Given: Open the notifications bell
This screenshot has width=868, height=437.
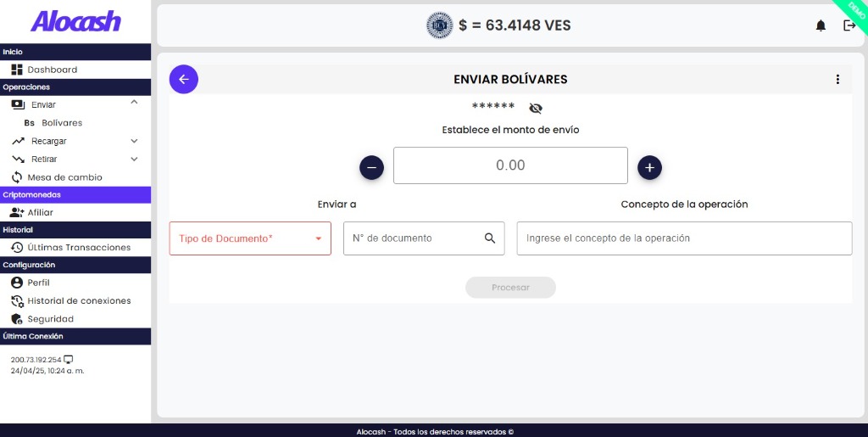Looking at the screenshot, I should pos(821,25).
